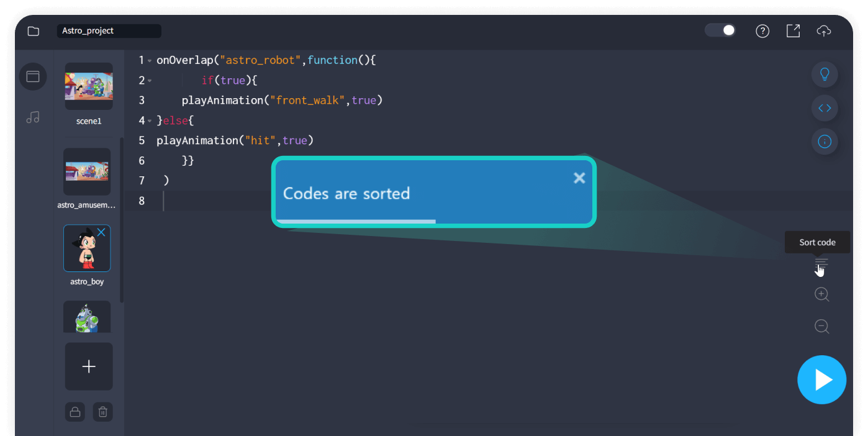Zoom out the code editor with magnifier icon
The image size is (868, 436).
[x=821, y=326]
